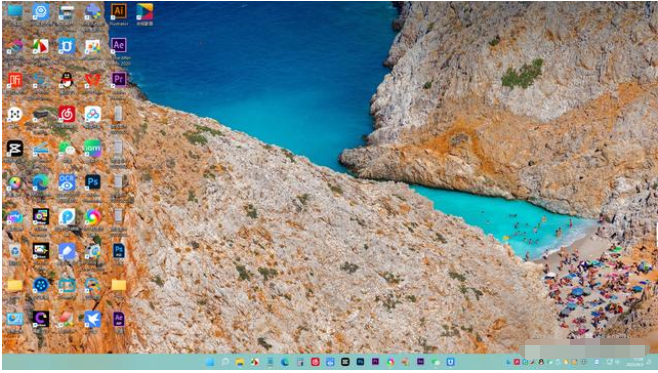Select the blue hexagon desktop icon

pyautogui.click(x=41, y=11)
